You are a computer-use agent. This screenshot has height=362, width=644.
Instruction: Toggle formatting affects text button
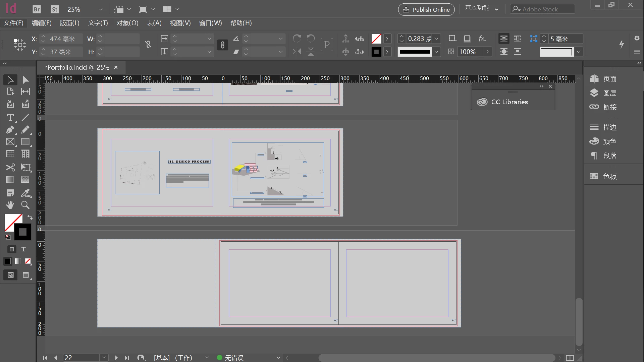point(23,249)
